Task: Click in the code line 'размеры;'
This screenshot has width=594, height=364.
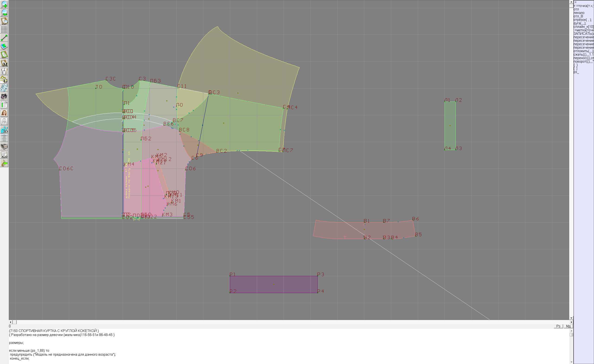Action: [16, 343]
